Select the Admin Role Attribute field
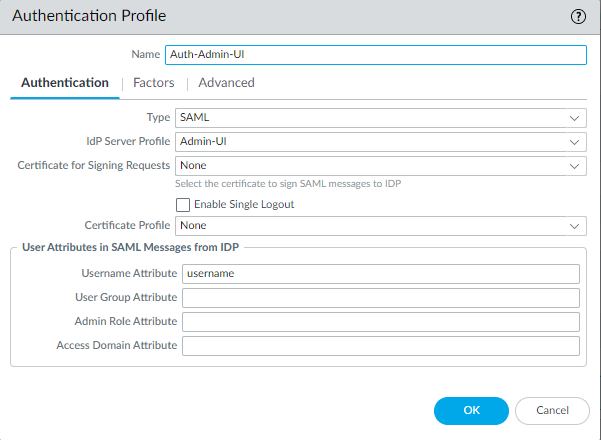The image size is (601, 440). point(380,322)
